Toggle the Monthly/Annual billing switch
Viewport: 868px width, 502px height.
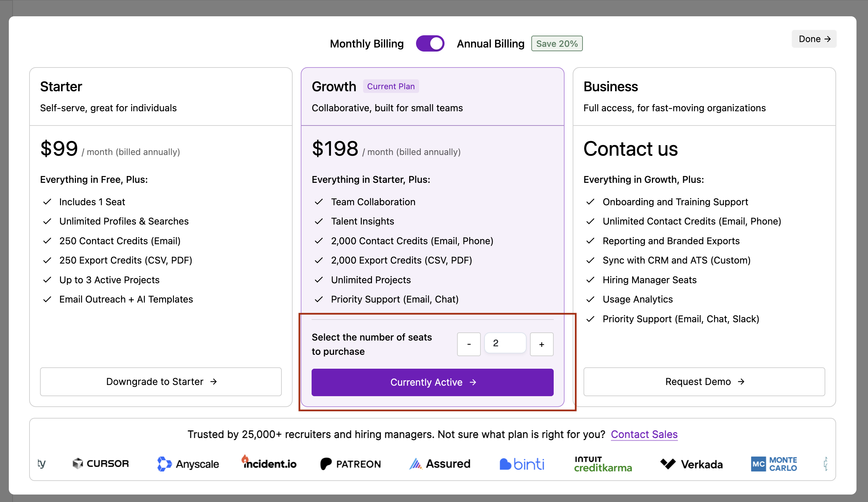pos(430,44)
